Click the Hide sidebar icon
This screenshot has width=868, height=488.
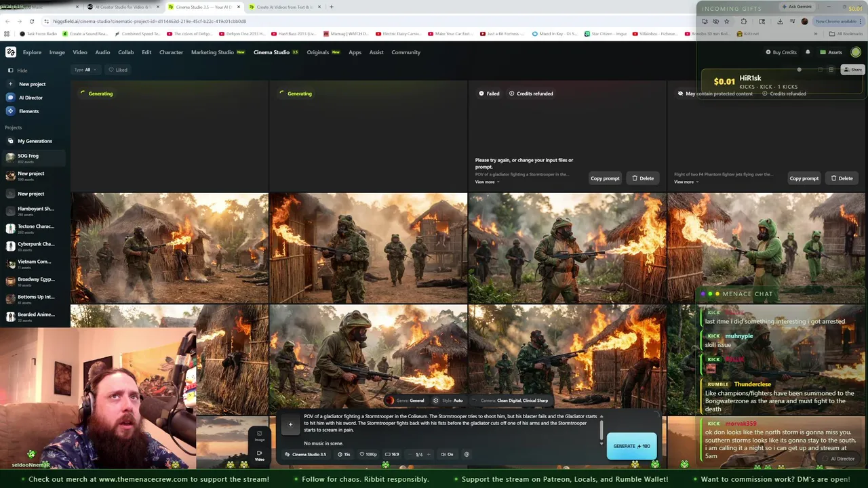click(x=10, y=70)
